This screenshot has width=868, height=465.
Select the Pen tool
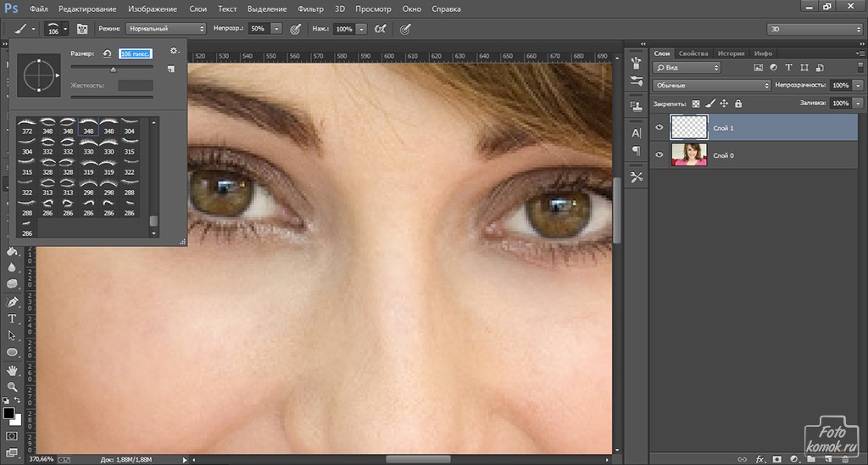(12, 302)
